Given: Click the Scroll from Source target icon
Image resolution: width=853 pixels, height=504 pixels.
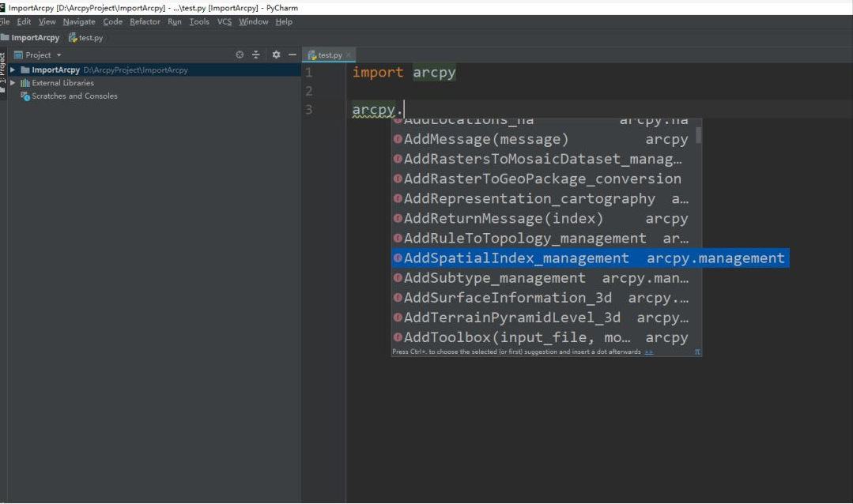Looking at the screenshot, I should pyautogui.click(x=240, y=55).
